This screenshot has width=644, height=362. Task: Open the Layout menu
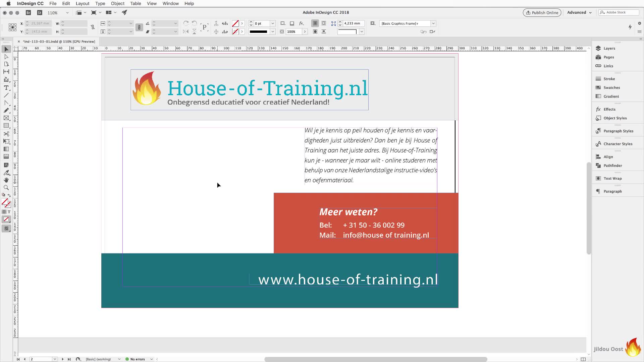[83, 3]
